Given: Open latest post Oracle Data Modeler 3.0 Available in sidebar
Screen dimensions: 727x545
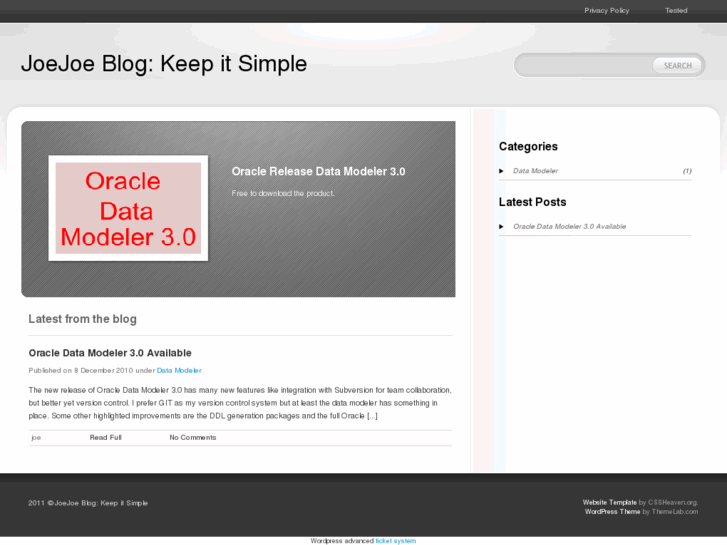Looking at the screenshot, I should [x=569, y=226].
